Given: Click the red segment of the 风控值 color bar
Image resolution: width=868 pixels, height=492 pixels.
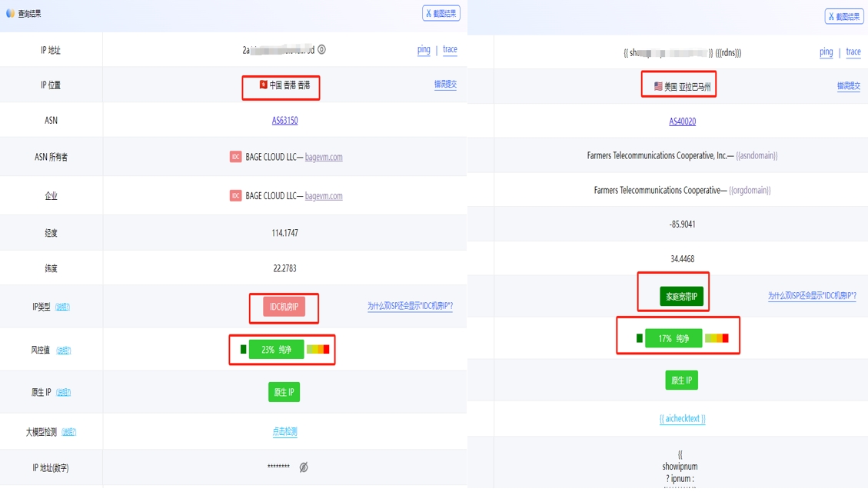Looking at the screenshot, I should 326,349.
